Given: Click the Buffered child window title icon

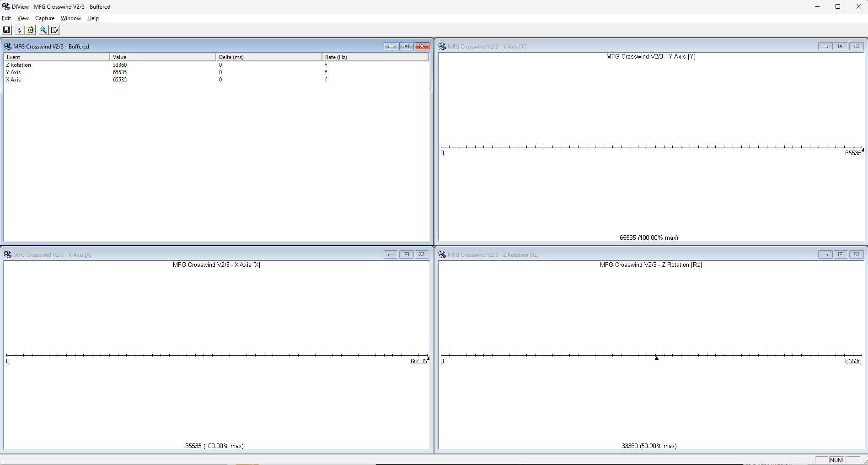Looking at the screenshot, I should (x=8, y=46).
